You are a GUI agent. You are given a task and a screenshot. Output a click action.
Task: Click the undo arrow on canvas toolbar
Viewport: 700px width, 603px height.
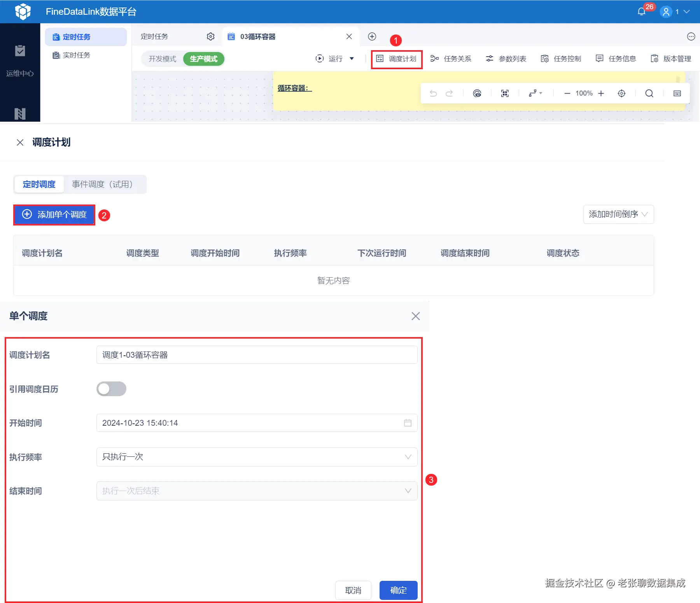[x=433, y=93]
